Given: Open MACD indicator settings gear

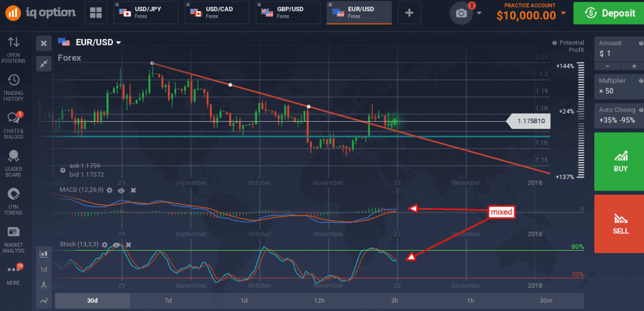Looking at the screenshot, I should [x=109, y=190].
